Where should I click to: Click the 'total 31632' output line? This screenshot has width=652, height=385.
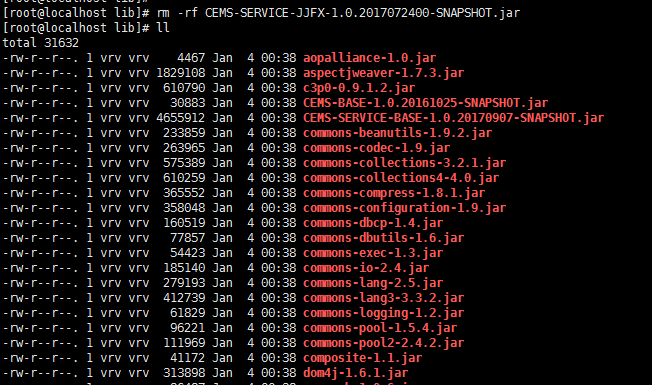pos(41,43)
